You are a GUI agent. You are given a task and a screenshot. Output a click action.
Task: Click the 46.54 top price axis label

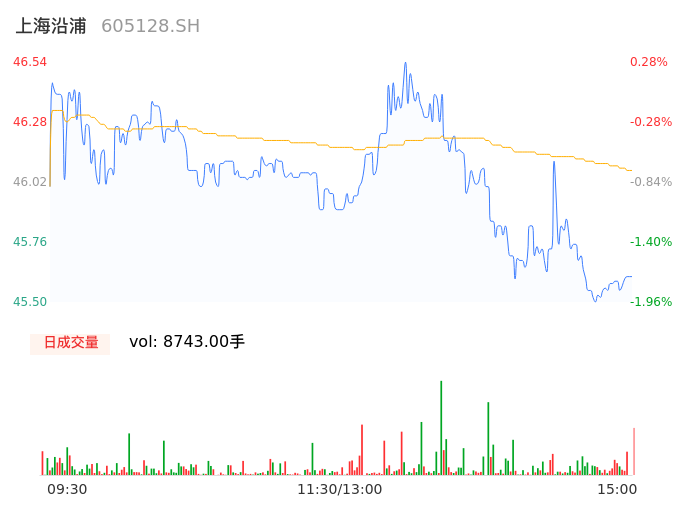click(x=30, y=62)
